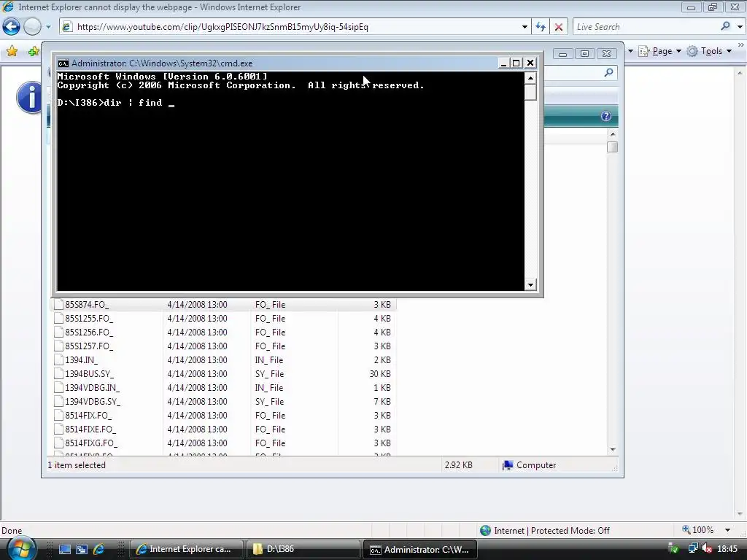The image size is (747, 560).
Task: Click the Explorer window scrollbar thumb
Action: click(x=613, y=147)
